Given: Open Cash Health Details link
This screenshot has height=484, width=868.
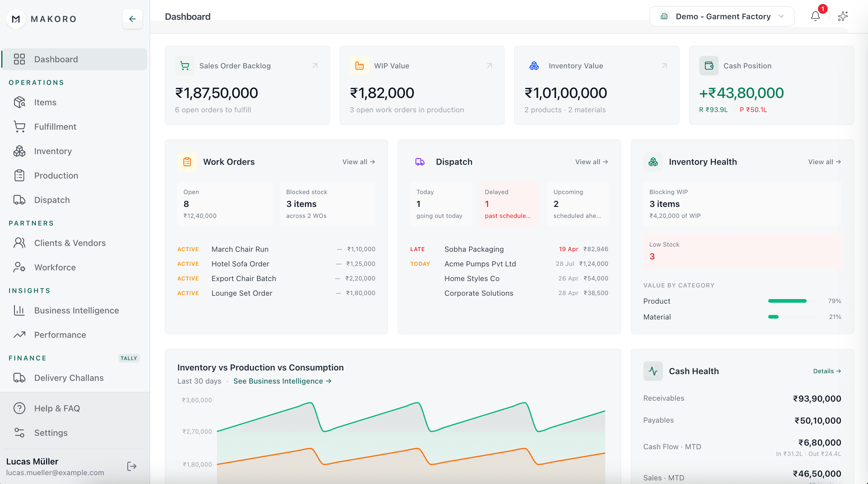Looking at the screenshot, I should point(827,371).
